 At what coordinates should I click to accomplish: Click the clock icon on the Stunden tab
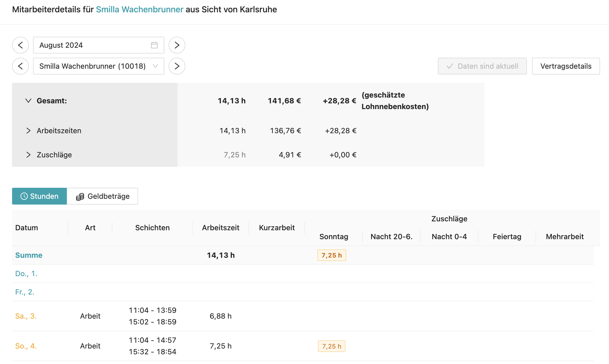point(24,196)
